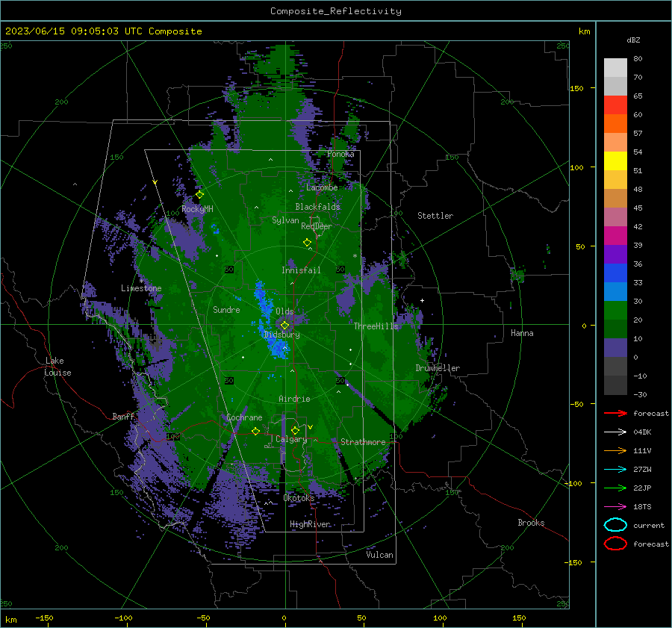Click the Airdrie city label
672x628 pixels.
tap(294, 399)
